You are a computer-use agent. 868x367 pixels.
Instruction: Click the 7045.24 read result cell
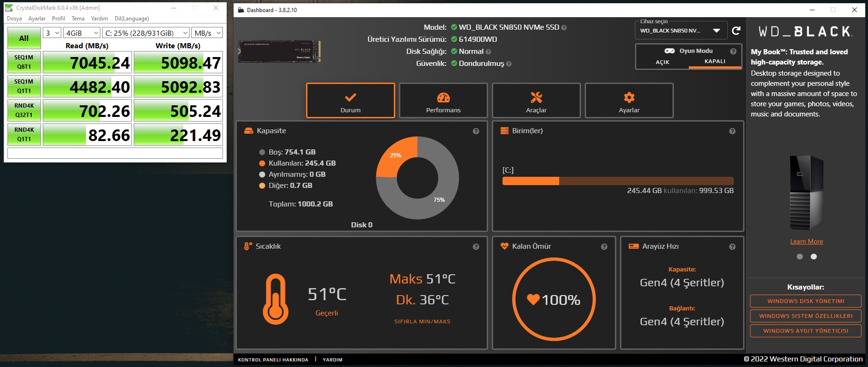click(87, 62)
